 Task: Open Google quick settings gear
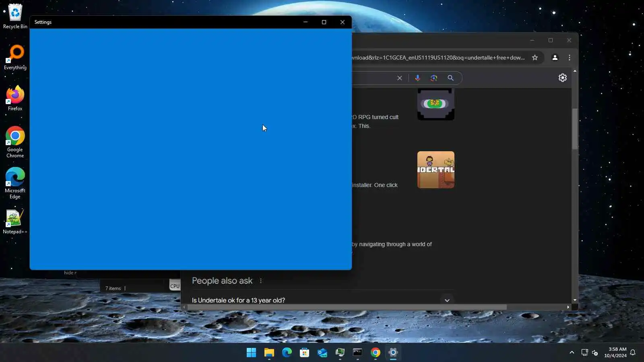click(563, 78)
